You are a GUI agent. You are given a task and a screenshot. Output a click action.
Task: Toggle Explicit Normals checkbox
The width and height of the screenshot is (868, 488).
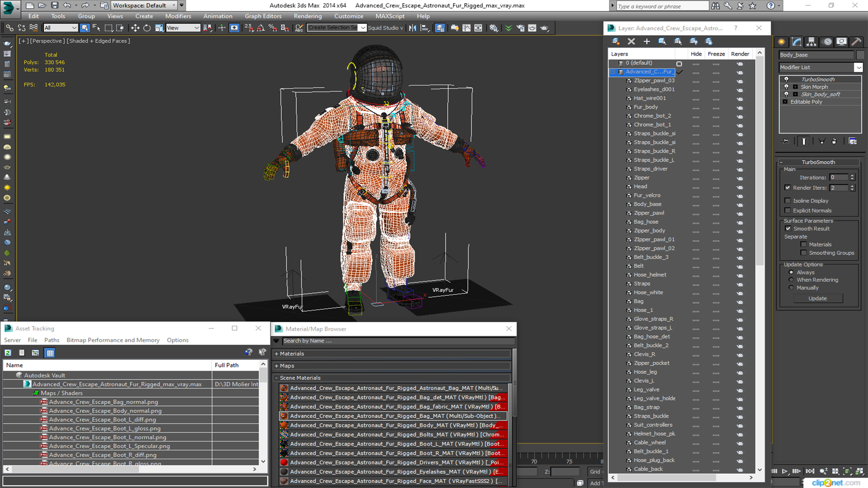point(788,211)
